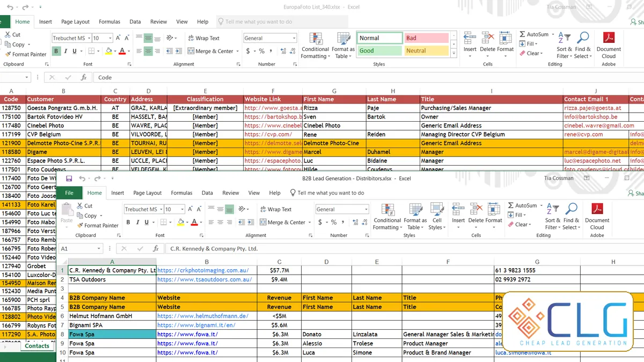Open font size dropdown in EuropaFoto window
The width and height of the screenshot is (644, 362).
[x=110, y=38]
